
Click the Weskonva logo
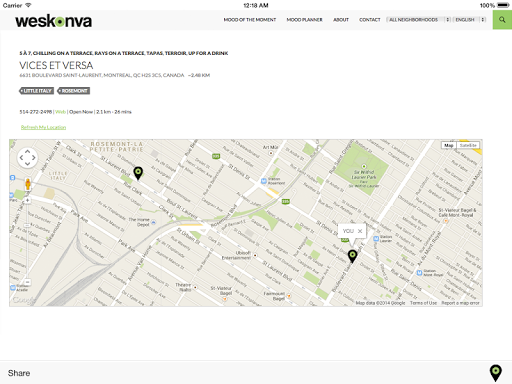coord(53,21)
